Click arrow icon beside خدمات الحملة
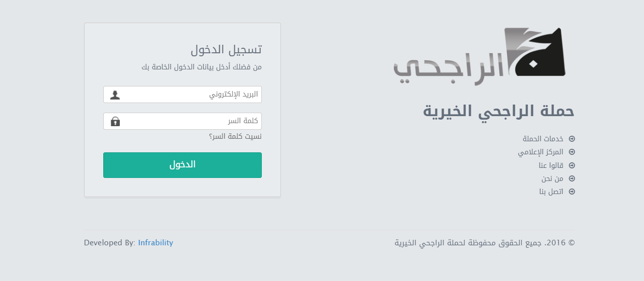 (571, 139)
